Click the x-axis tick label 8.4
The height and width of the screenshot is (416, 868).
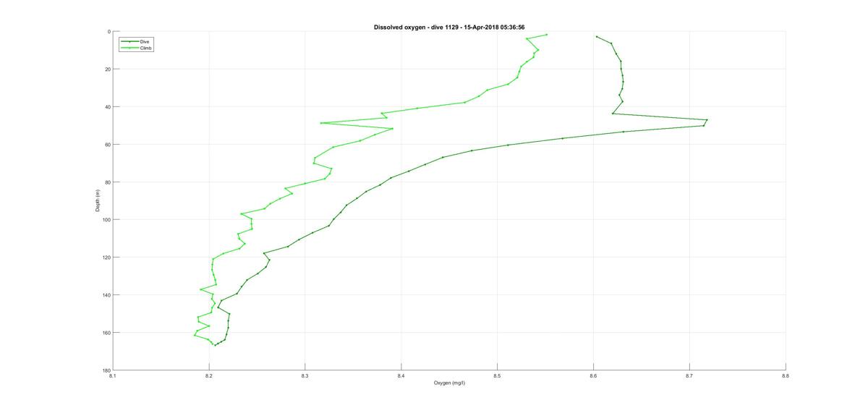tap(401, 375)
